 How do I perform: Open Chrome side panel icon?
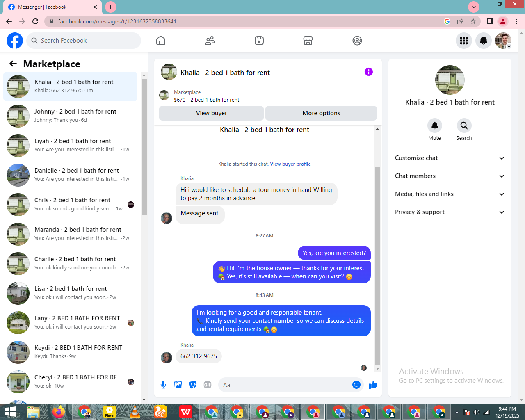(x=490, y=21)
